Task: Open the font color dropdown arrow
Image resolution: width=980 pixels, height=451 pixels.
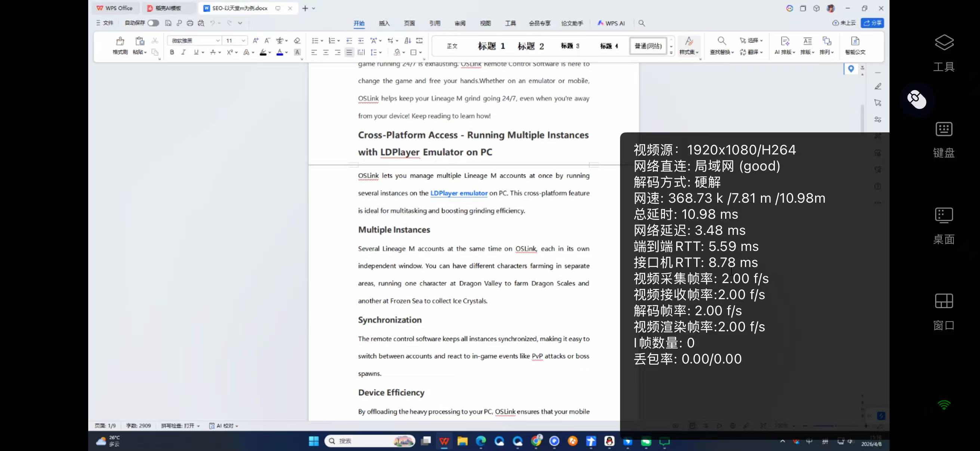Action: point(286,52)
